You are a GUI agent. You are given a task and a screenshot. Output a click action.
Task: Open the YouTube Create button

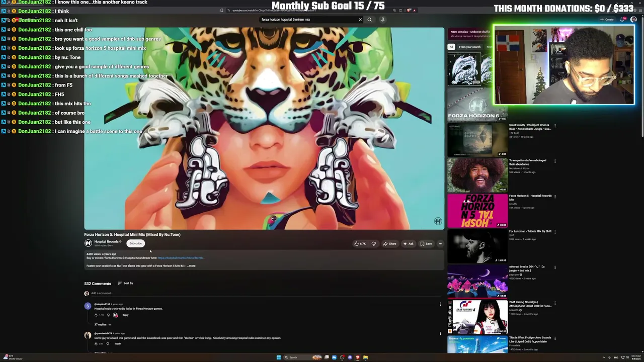tap(607, 20)
